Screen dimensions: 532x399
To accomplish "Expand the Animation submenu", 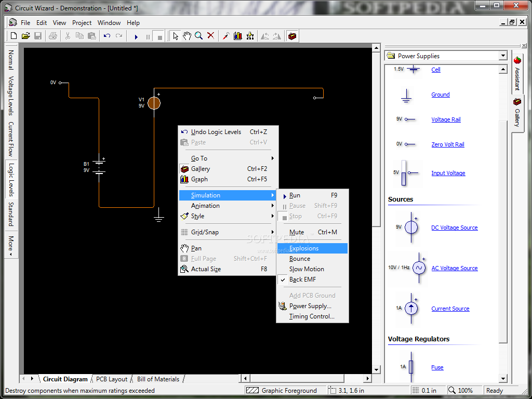I will [x=205, y=206].
